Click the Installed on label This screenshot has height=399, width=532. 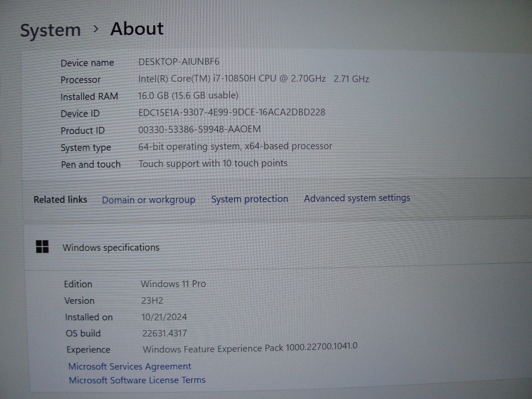click(x=89, y=317)
